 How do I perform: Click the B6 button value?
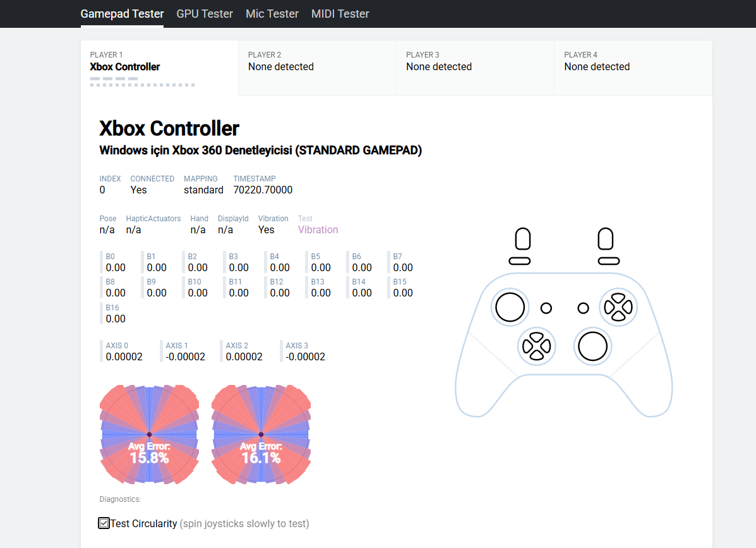tap(362, 268)
